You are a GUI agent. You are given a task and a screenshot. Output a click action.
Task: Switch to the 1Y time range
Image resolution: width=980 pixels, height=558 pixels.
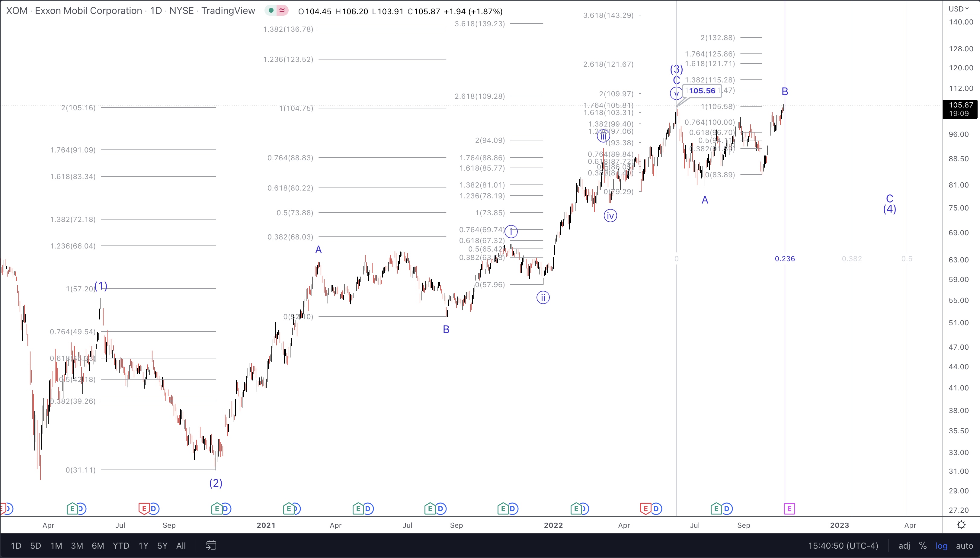[x=143, y=546]
